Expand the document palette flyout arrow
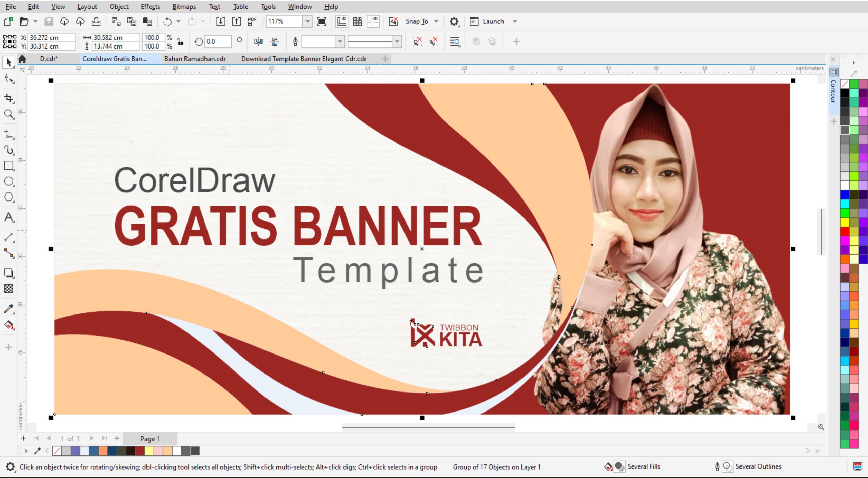 coord(26,451)
